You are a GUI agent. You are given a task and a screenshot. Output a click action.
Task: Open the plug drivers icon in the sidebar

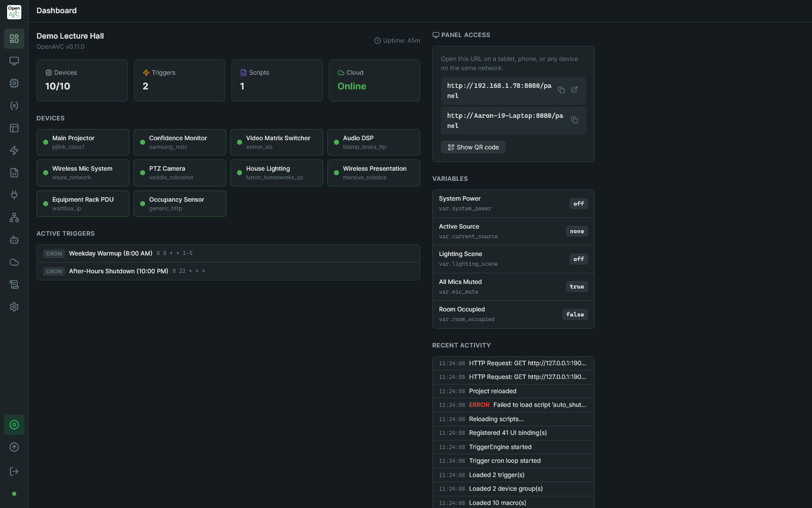coord(14,195)
